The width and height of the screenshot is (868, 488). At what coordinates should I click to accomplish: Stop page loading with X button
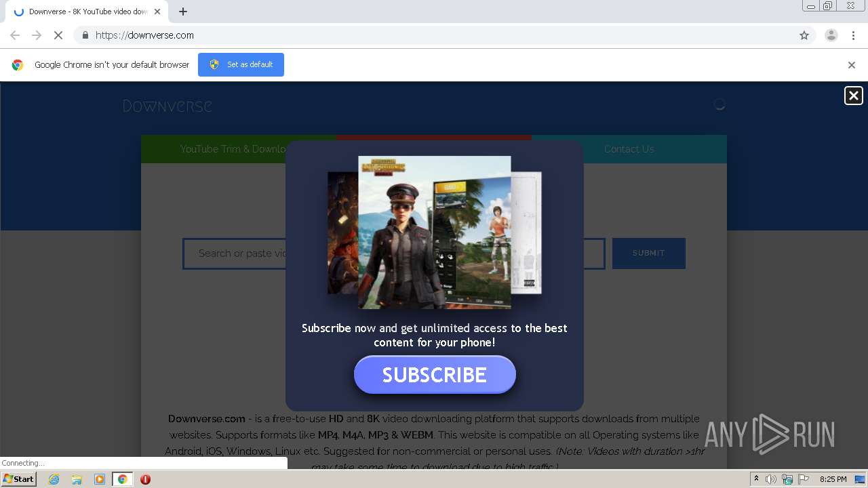(x=58, y=35)
